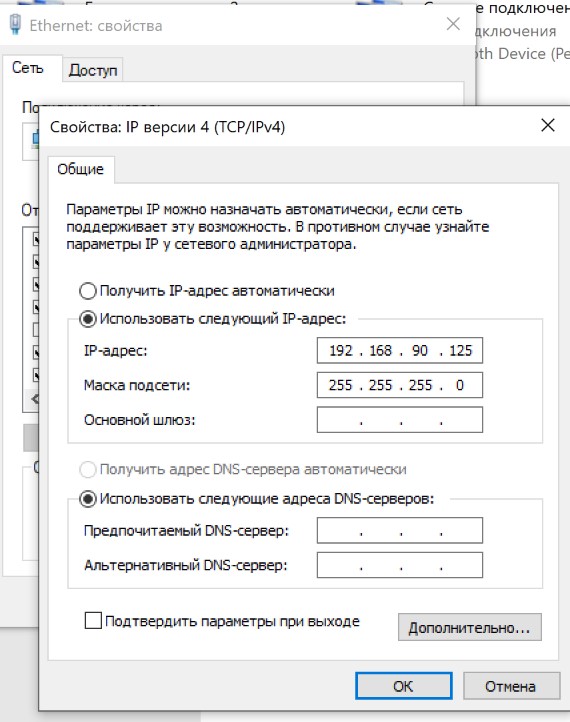
Task: Close the IPv4 properties dialog
Action: [547, 125]
